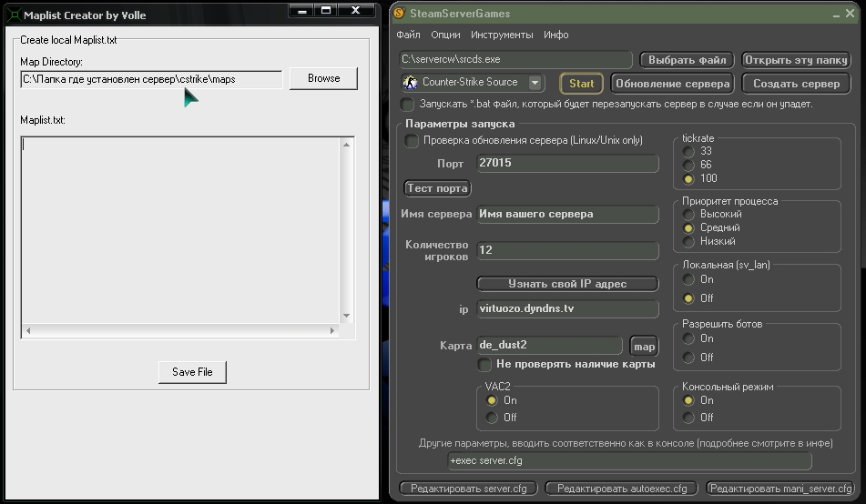Open the Файл menu
This screenshot has height=504, width=866.
click(408, 35)
